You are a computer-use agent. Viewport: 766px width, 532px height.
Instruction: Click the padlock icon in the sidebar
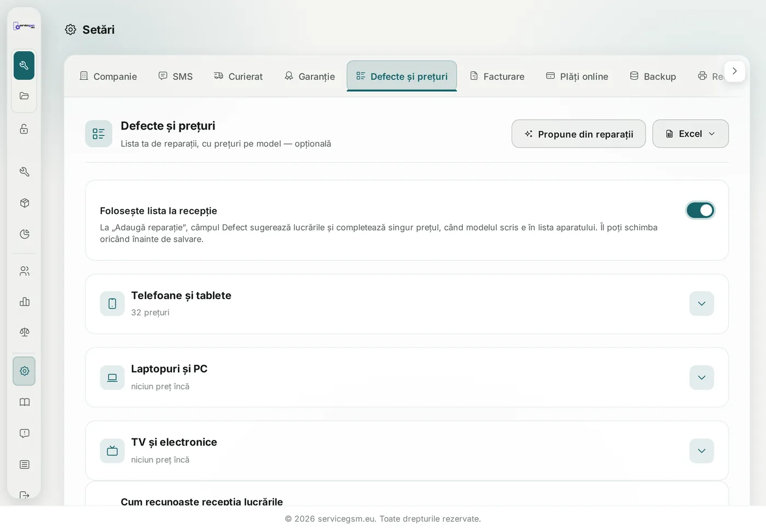click(24, 129)
